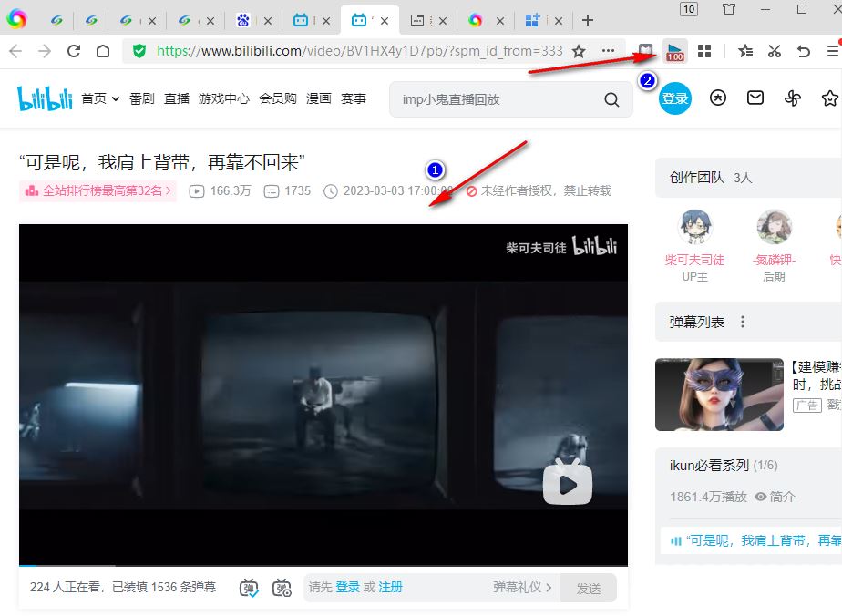Click the video progress bar
This screenshot has width=842, height=616.
(x=323, y=566)
